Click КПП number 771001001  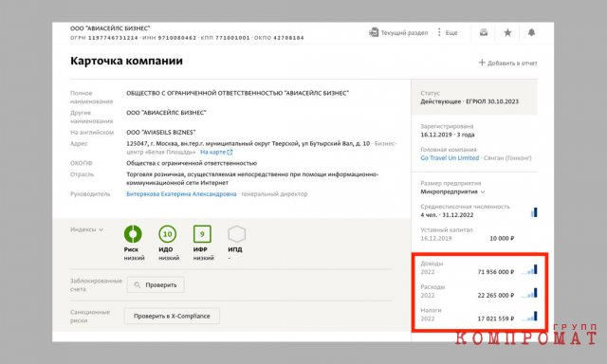[232, 38]
